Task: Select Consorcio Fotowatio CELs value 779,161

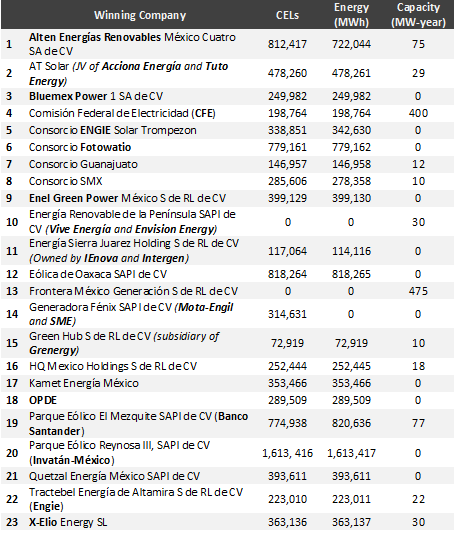Action: tap(287, 147)
